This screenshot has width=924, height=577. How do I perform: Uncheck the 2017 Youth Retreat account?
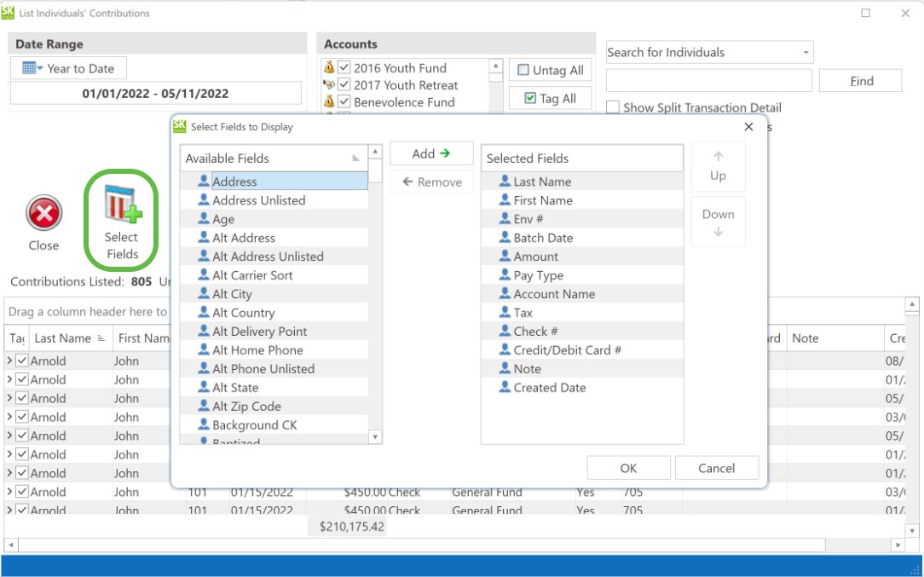coord(343,85)
